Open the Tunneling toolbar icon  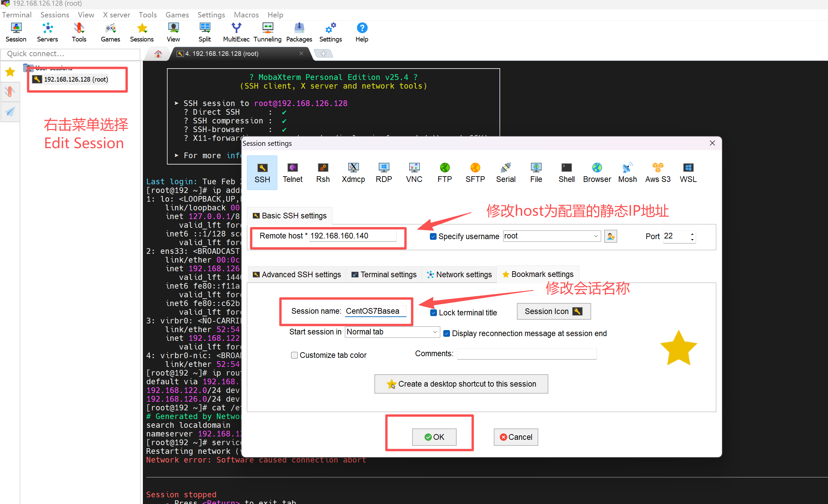point(268,32)
